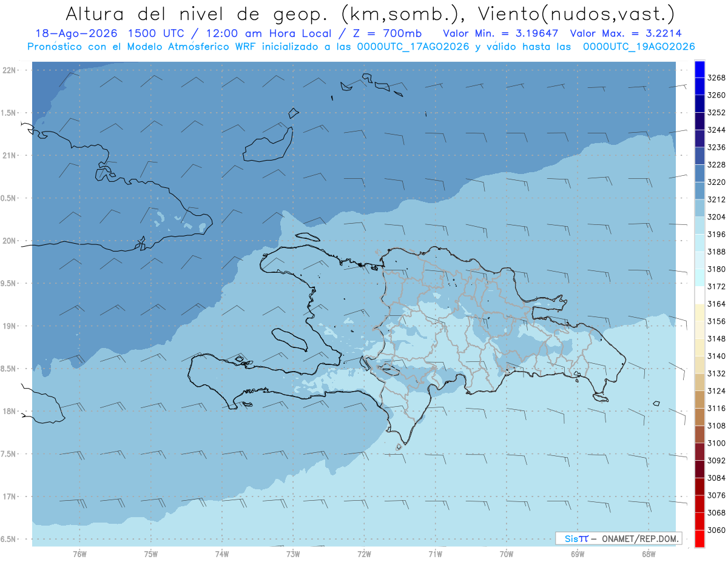Click the '3148' colorbar value
The image size is (728, 562).
pyautogui.click(x=716, y=338)
